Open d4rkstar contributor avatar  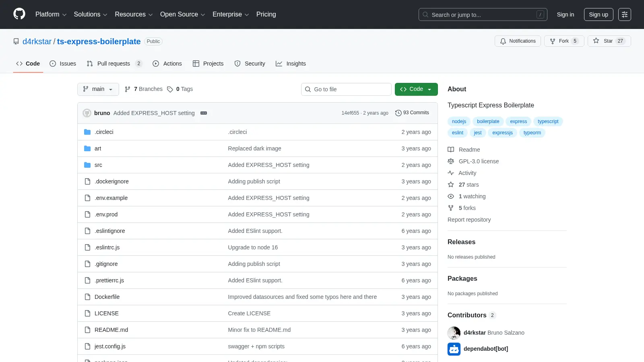[454, 333]
